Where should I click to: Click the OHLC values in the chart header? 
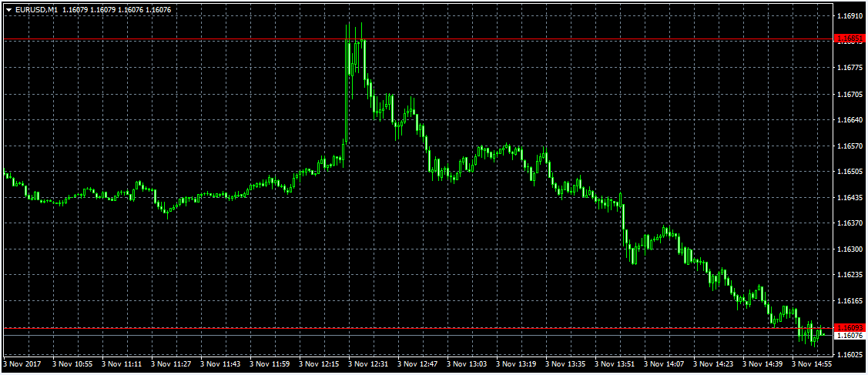click(117, 9)
